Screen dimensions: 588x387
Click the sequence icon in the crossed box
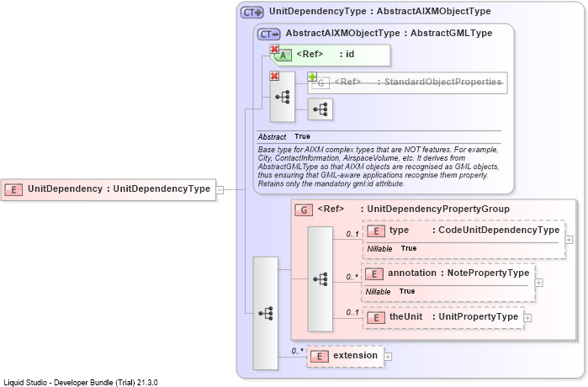click(283, 97)
